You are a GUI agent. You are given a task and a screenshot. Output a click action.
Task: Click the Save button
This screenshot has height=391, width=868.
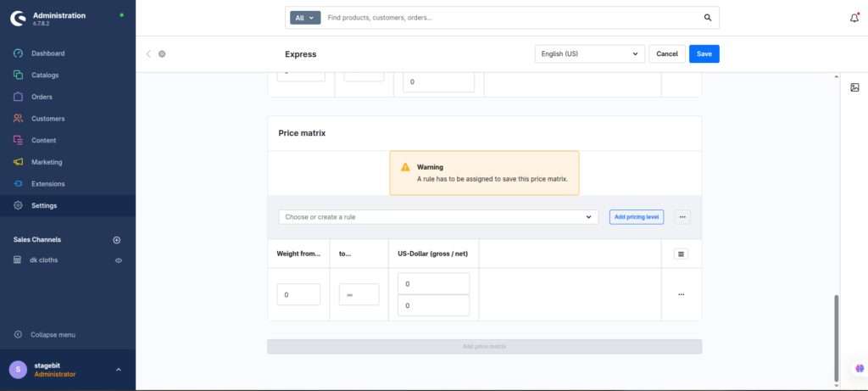tap(704, 53)
